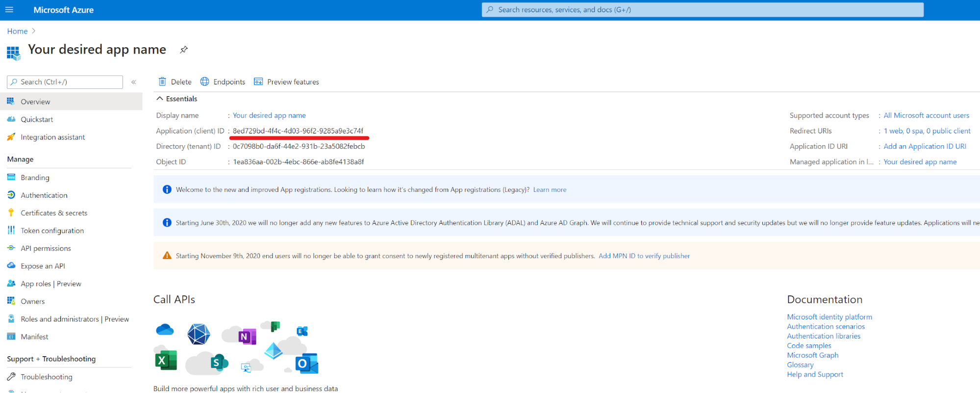This screenshot has width=980, height=393.
Task: Select API permissions from the sidebar
Action: click(46, 248)
